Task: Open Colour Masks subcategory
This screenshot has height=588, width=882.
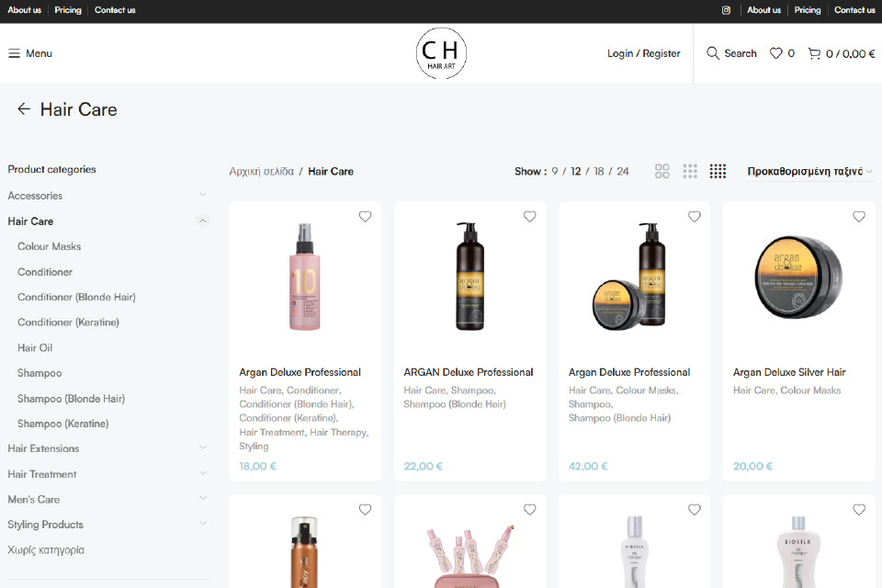Action: click(x=49, y=246)
